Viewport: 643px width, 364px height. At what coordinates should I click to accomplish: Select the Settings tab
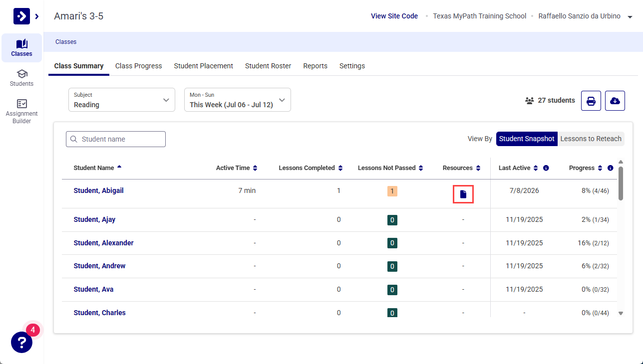pyautogui.click(x=352, y=66)
